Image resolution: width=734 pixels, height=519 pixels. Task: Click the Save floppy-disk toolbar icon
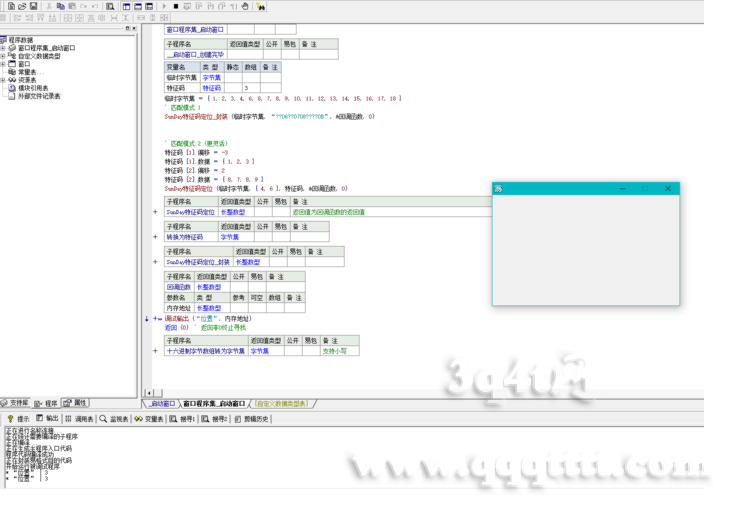(x=33, y=6)
